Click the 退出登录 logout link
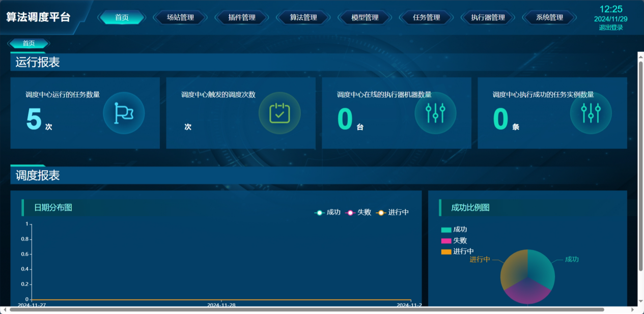The image size is (644, 314). (610, 27)
